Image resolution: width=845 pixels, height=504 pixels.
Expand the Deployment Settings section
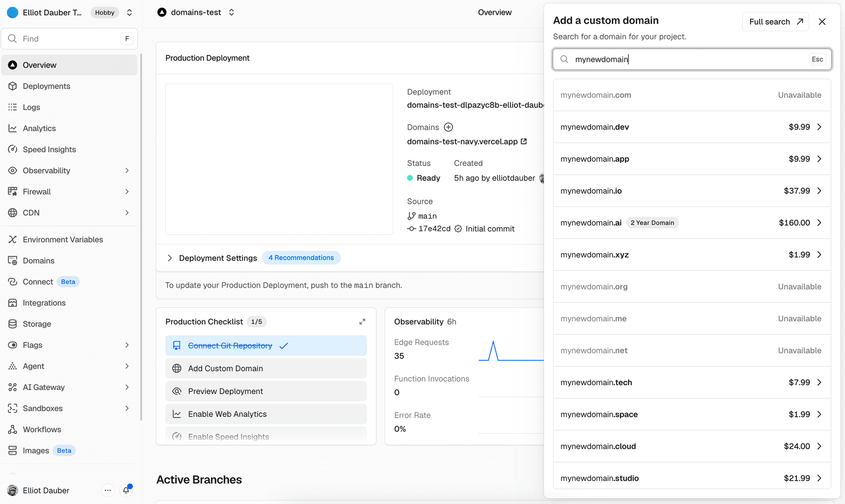pyautogui.click(x=170, y=258)
